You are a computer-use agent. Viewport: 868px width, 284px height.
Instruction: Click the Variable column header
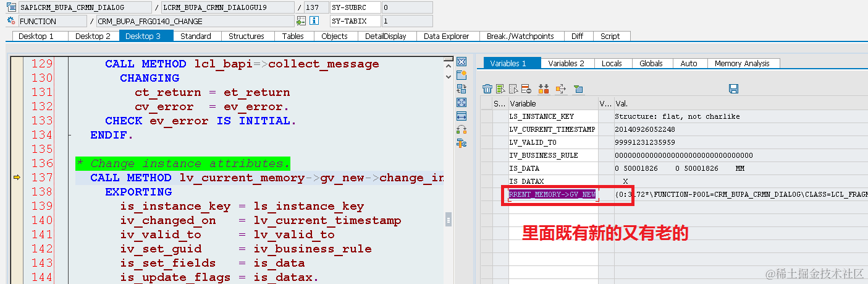pyautogui.click(x=553, y=103)
